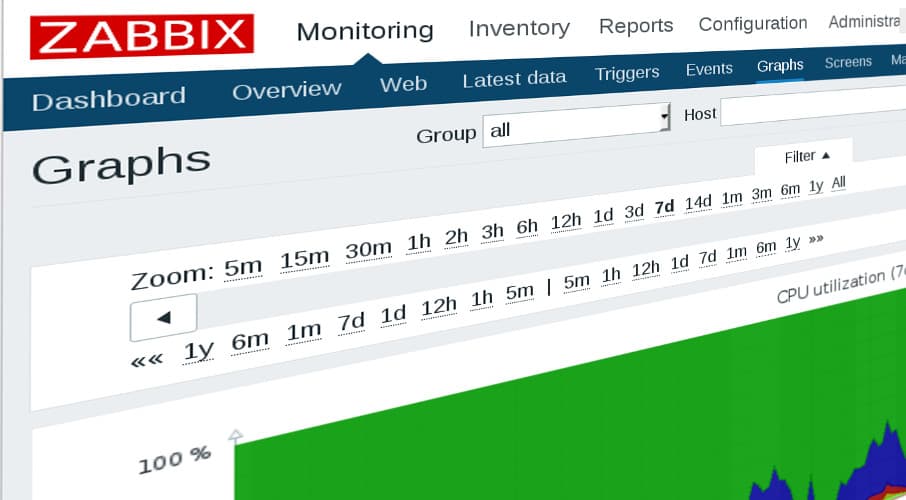The image size is (906, 500).
Task: Set Zoom row period to 6h
Action: click(x=527, y=227)
